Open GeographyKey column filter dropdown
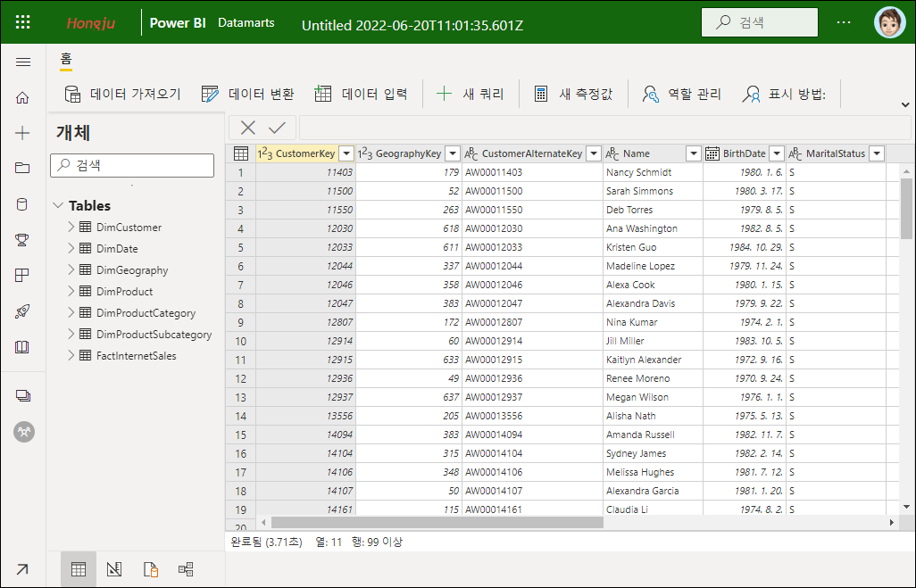The height and width of the screenshot is (588, 916). [452, 153]
